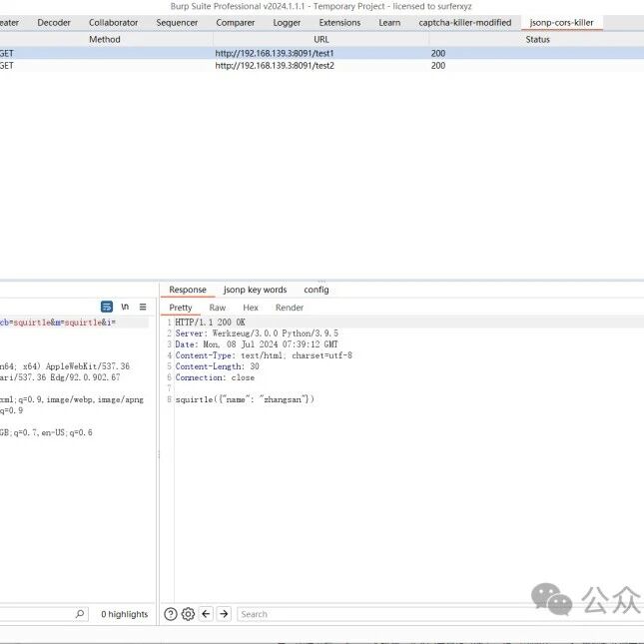
Task: Click the Server header line
Action: pos(257,333)
